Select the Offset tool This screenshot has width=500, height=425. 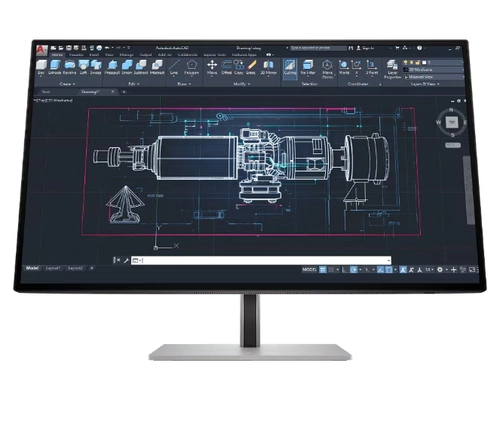226,67
